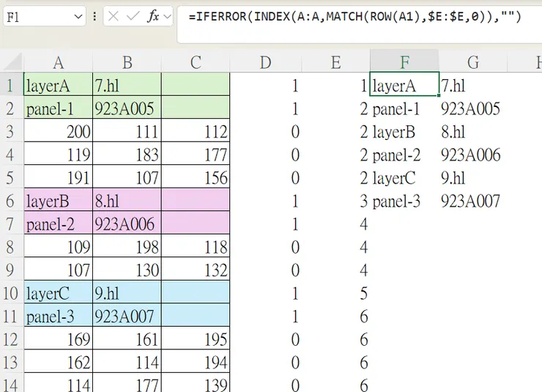This screenshot has height=392, width=542.
Task: Select column B header
Action: point(127,62)
